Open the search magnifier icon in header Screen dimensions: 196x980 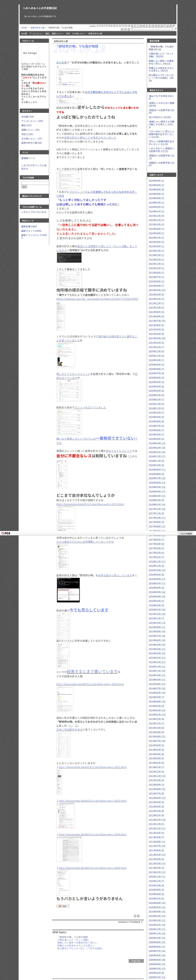(175, 29)
